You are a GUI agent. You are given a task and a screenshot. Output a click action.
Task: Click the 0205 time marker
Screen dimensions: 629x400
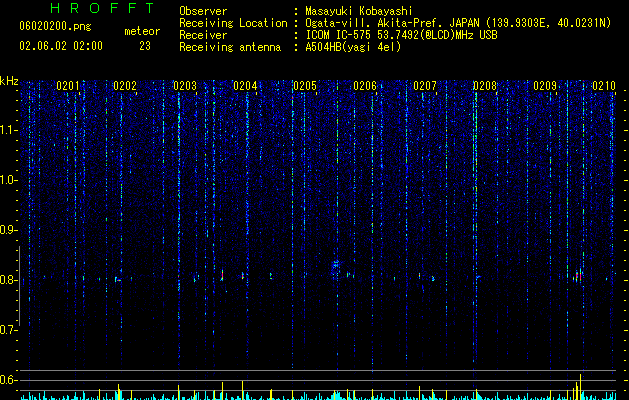tap(305, 86)
